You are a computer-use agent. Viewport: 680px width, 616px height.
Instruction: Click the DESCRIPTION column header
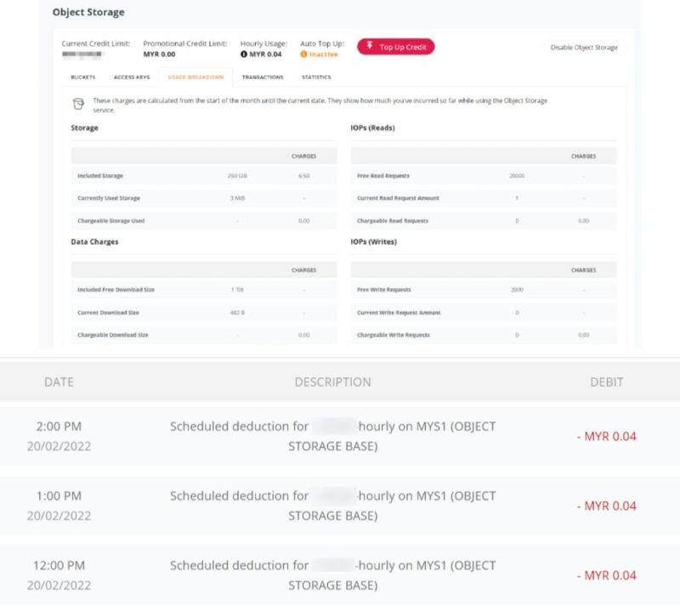[334, 381]
